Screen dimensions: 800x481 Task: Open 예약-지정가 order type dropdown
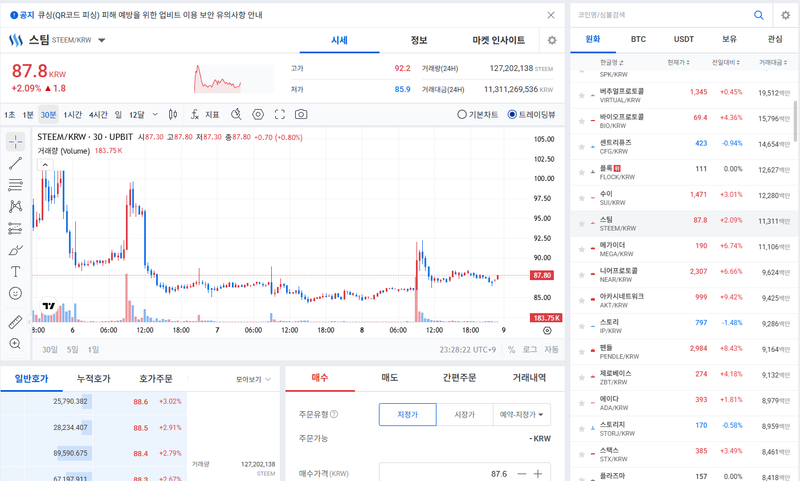[521, 414]
